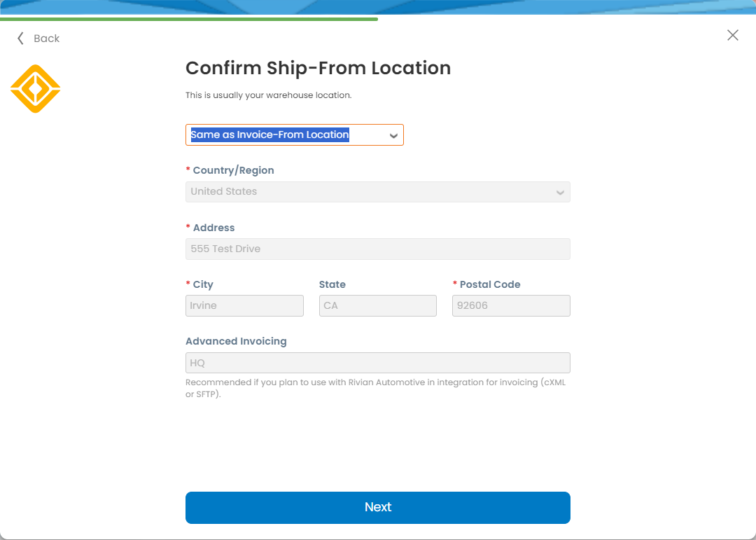Click the Confirm Ship-From Location heading
The image size is (756, 540).
pos(318,68)
